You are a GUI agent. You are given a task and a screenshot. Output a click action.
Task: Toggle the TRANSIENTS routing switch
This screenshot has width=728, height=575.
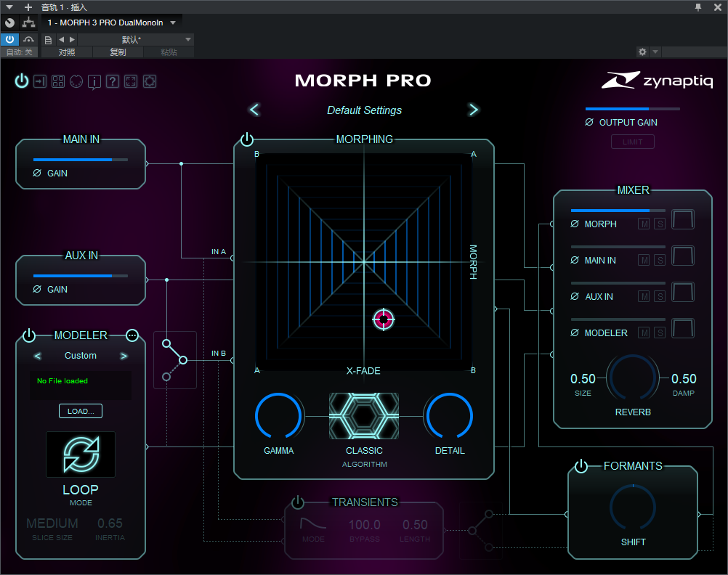pos(481,531)
